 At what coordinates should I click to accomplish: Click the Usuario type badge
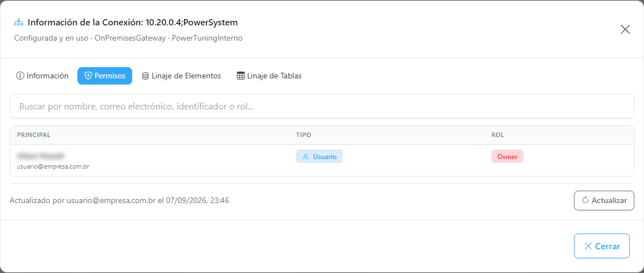pos(320,157)
